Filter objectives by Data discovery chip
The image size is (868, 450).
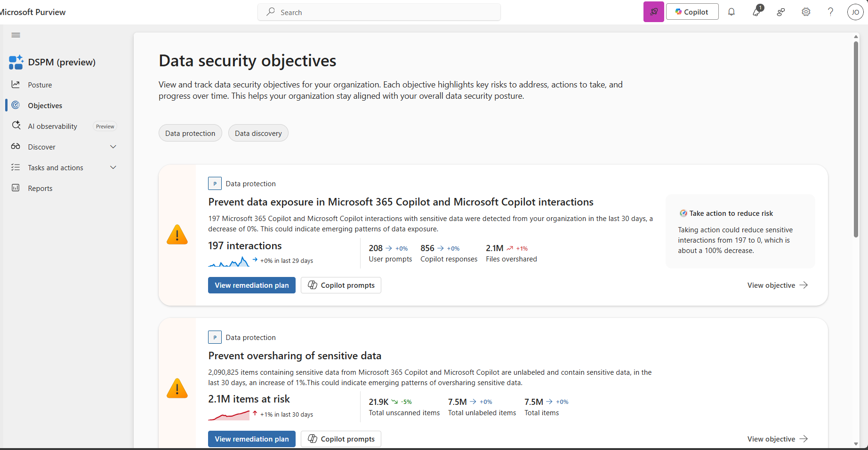(x=258, y=133)
